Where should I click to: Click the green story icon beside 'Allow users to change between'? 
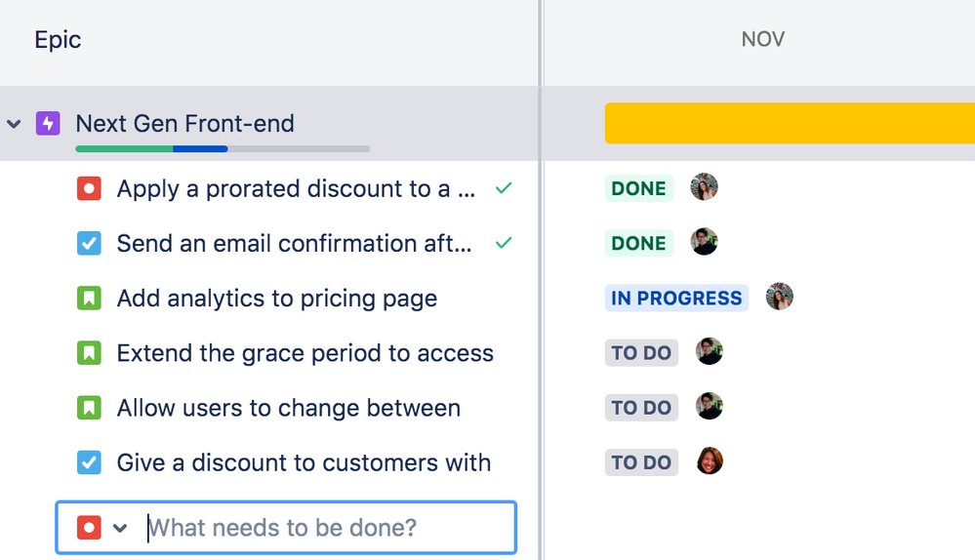(x=89, y=408)
